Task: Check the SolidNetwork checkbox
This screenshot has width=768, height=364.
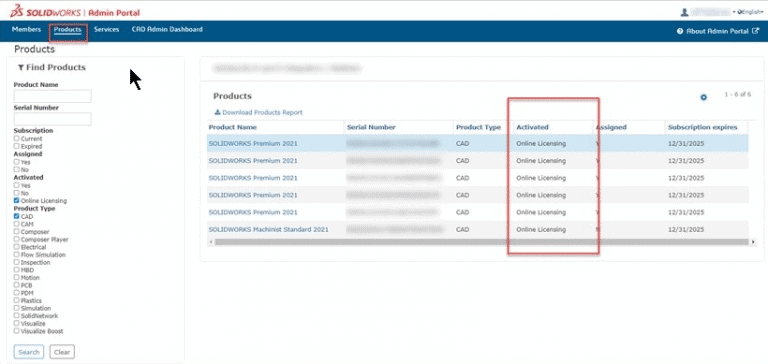Action: [17, 315]
